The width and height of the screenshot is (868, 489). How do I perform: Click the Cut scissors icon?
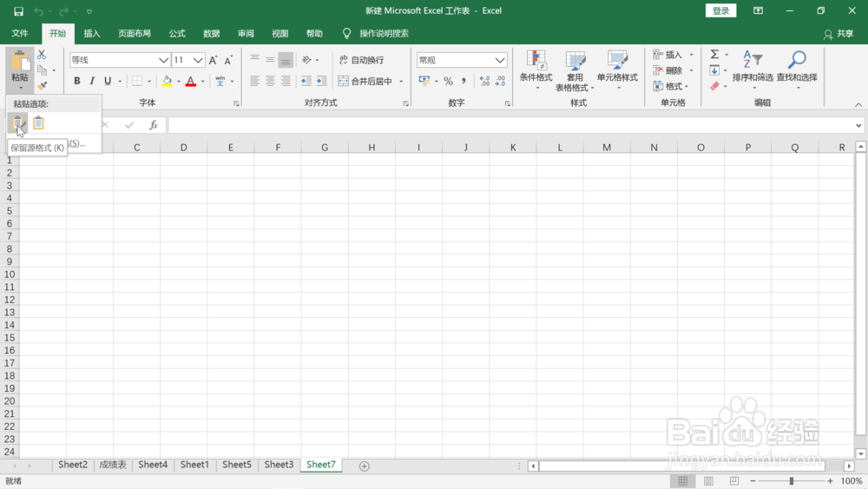click(x=42, y=55)
